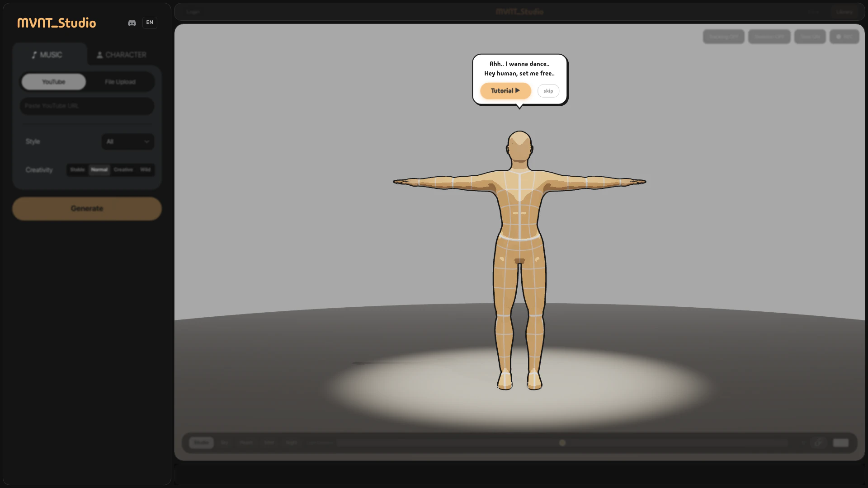The image size is (868, 488).
Task: Open the EN language selector
Action: point(150,23)
